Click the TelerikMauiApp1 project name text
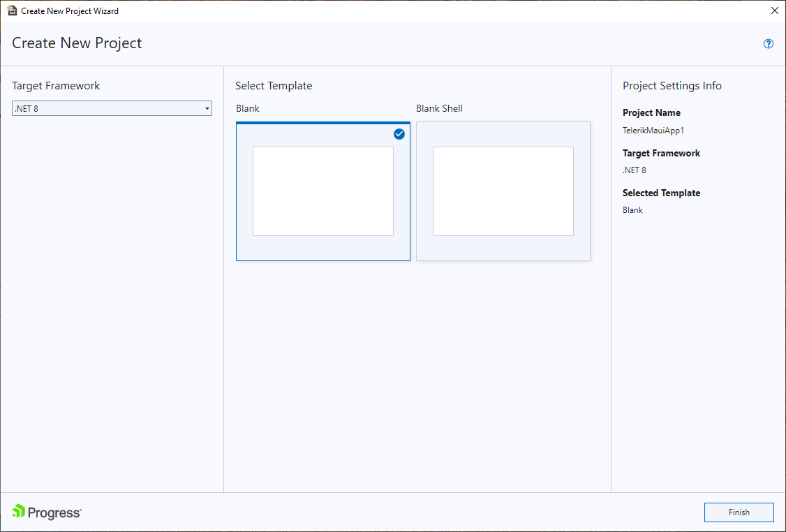786x532 pixels. coord(653,130)
